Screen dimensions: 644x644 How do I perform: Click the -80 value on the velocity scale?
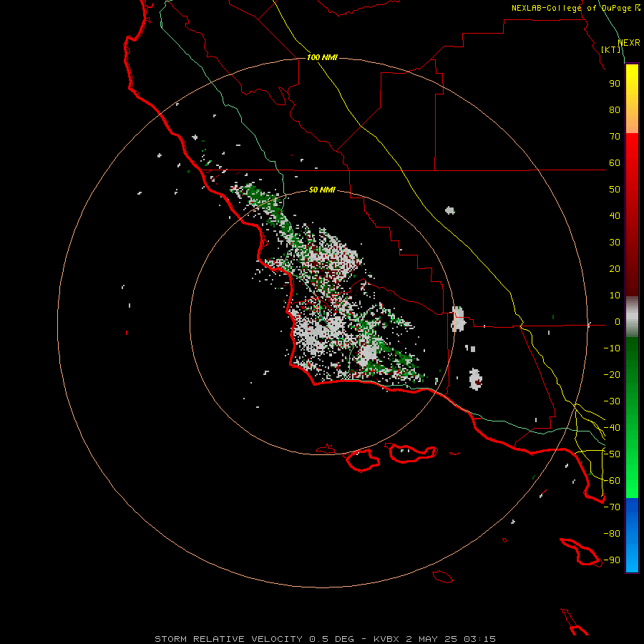pos(612,534)
